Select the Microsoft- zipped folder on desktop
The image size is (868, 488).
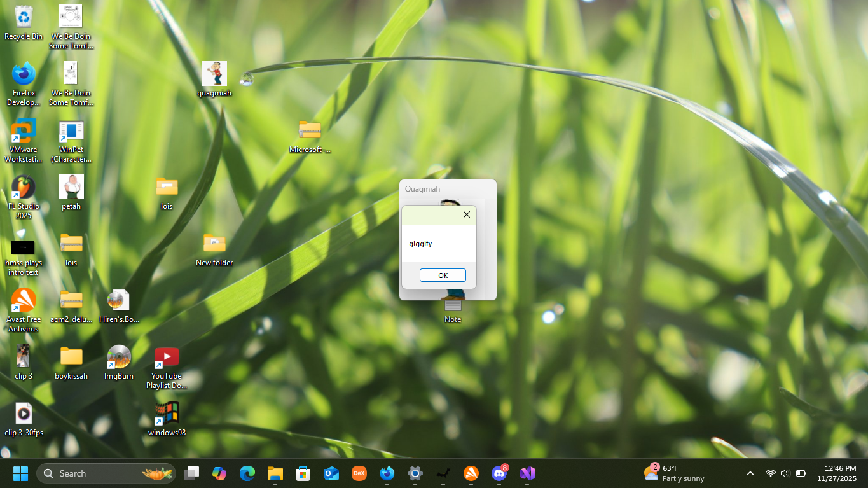click(x=310, y=136)
